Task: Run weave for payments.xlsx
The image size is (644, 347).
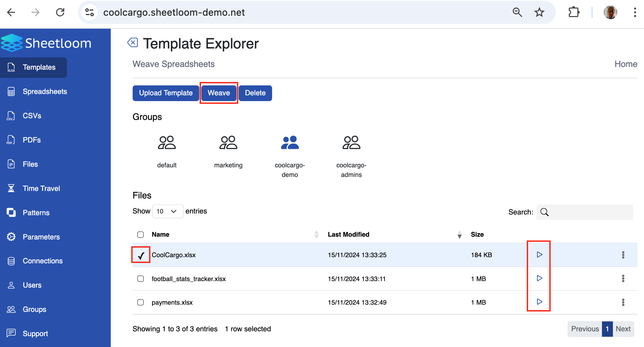Action: (539, 302)
